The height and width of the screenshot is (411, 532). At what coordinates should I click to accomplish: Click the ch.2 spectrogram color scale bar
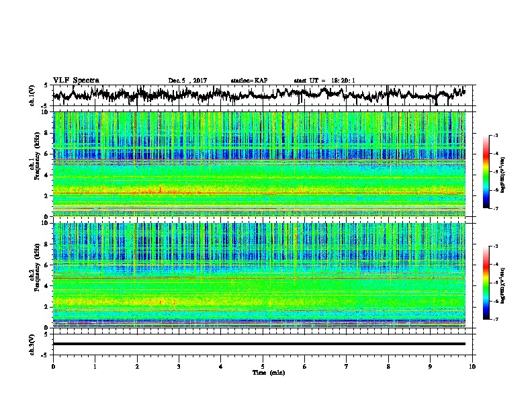click(x=486, y=283)
